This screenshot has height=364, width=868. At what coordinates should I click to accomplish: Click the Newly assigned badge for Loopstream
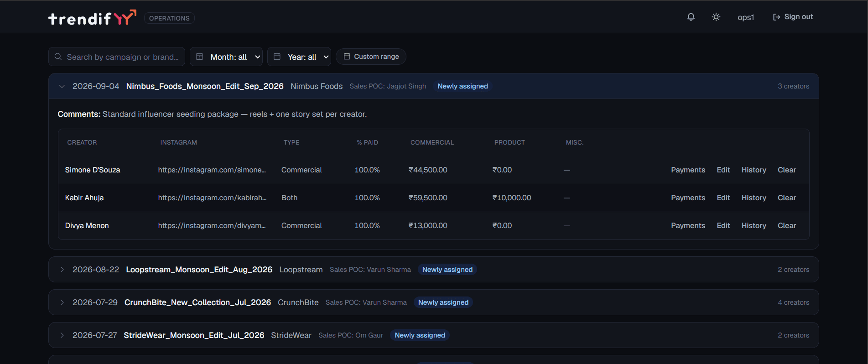pos(447,270)
